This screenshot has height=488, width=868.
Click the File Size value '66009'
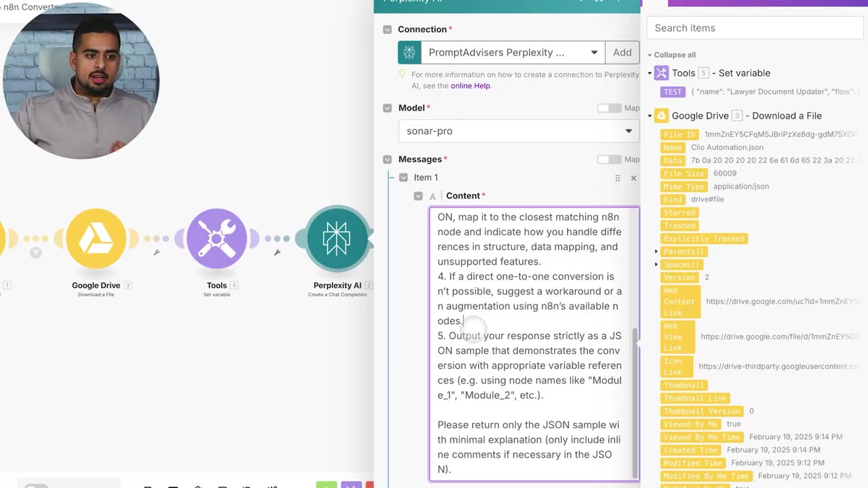pos(725,174)
